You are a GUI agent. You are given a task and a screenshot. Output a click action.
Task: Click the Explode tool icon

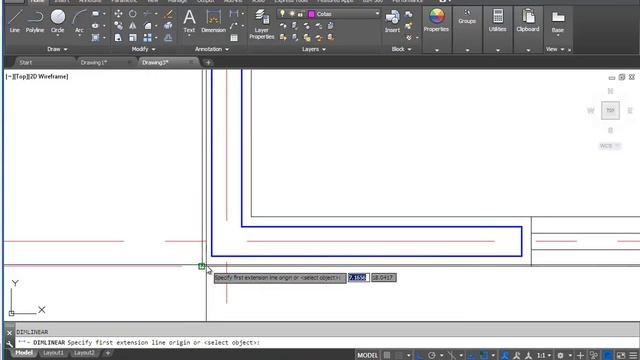coord(168,26)
